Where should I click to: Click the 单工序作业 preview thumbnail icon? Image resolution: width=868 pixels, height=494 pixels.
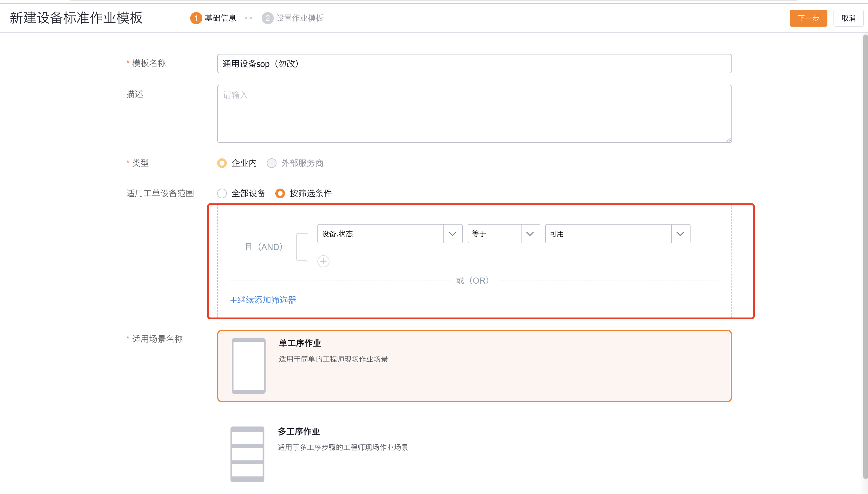coord(248,366)
